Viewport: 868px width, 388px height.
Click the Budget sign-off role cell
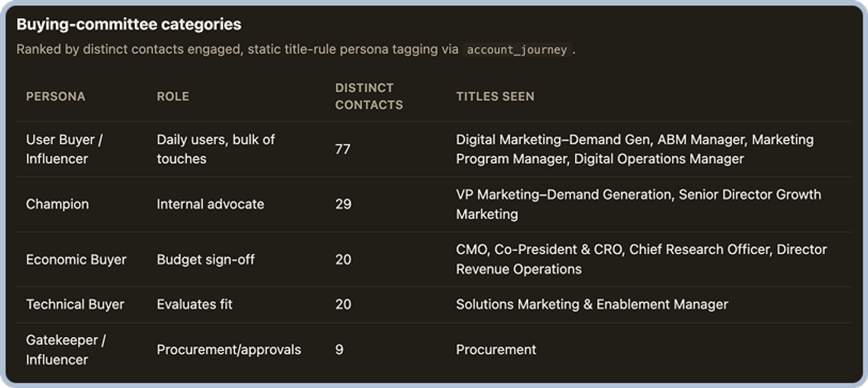click(x=206, y=260)
